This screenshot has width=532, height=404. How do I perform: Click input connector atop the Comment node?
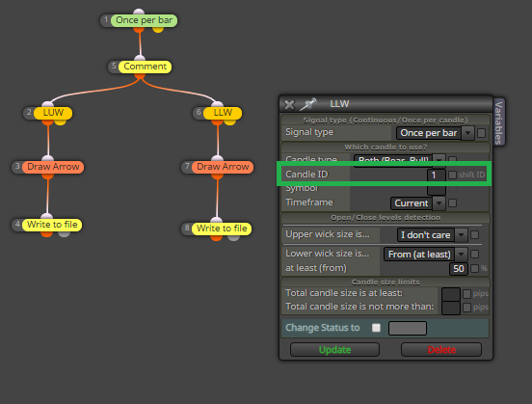coord(140,58)
